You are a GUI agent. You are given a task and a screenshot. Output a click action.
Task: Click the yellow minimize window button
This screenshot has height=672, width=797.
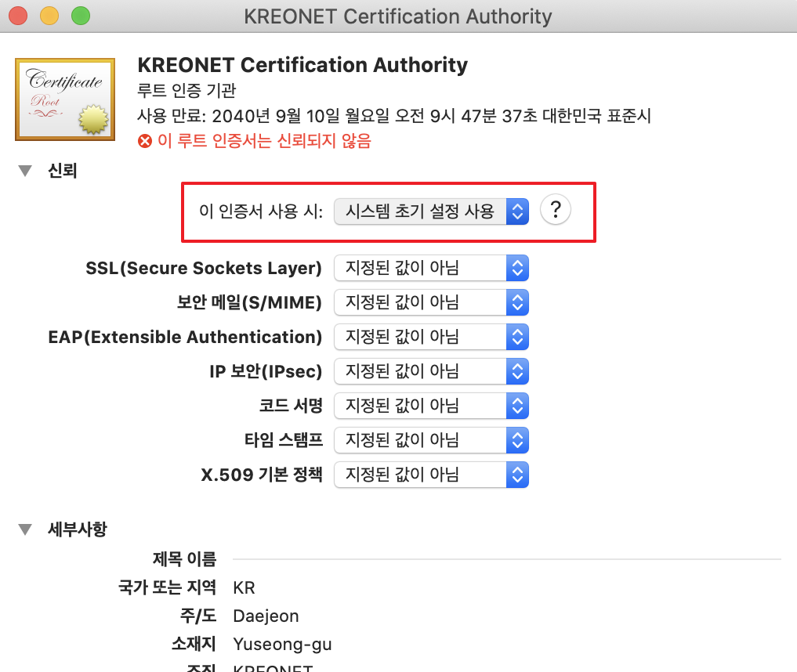(49, 16)
